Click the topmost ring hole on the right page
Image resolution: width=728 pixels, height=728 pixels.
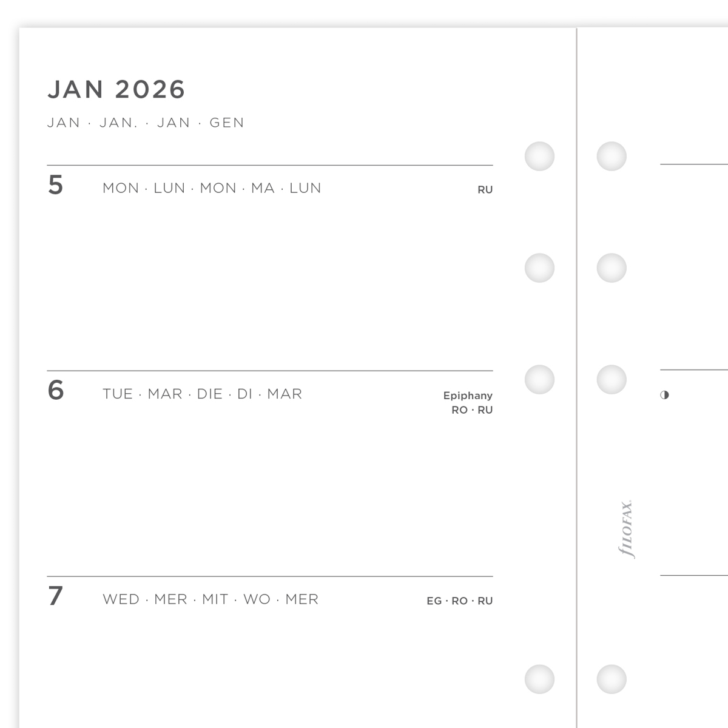[611, 156]
